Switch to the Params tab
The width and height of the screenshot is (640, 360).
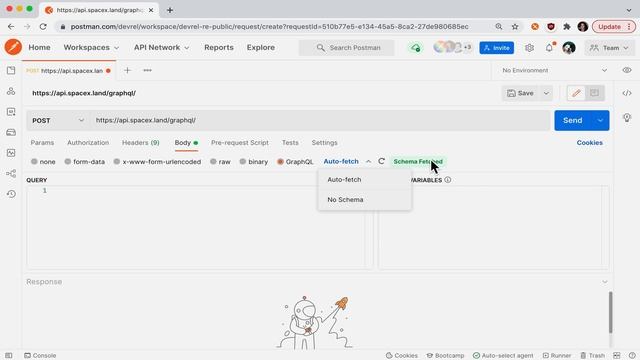coord(42,142)
